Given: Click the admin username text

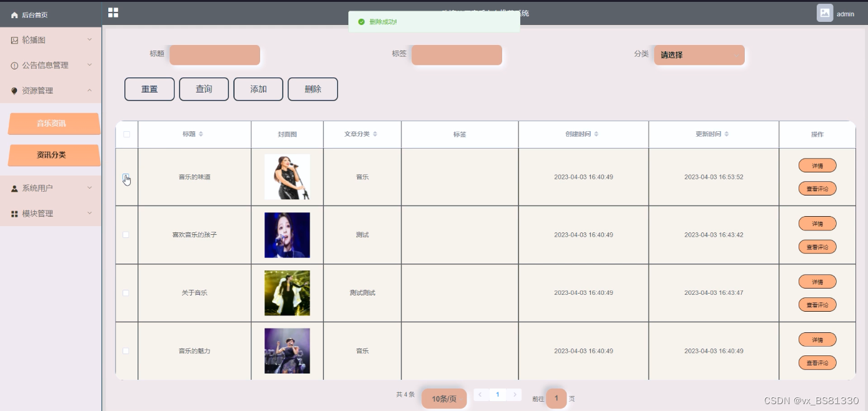Looking at the screenshot, I should [x=845, y=14].
